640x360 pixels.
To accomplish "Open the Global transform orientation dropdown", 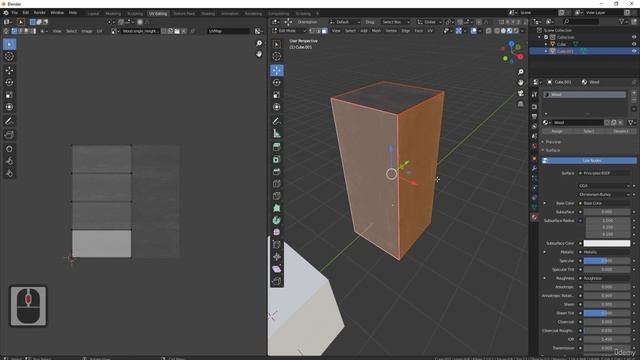I will tap(429, 22).
